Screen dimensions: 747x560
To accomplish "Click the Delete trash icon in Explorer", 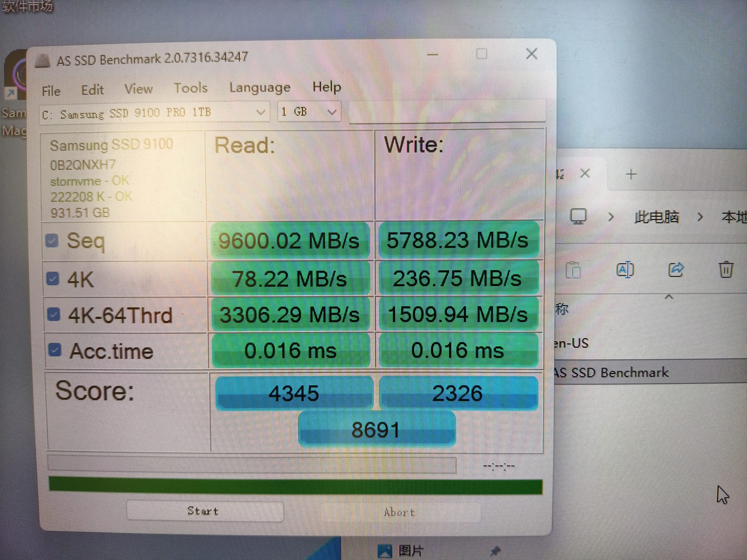I will pos(726,269).
